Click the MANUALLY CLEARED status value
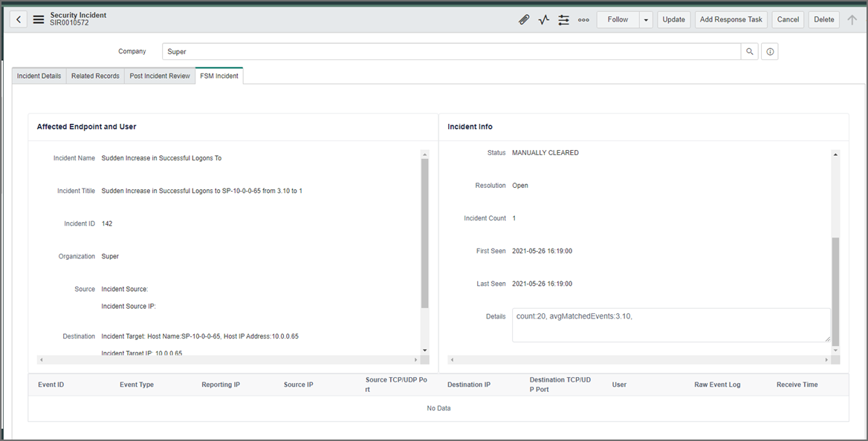 click(545, 153)
